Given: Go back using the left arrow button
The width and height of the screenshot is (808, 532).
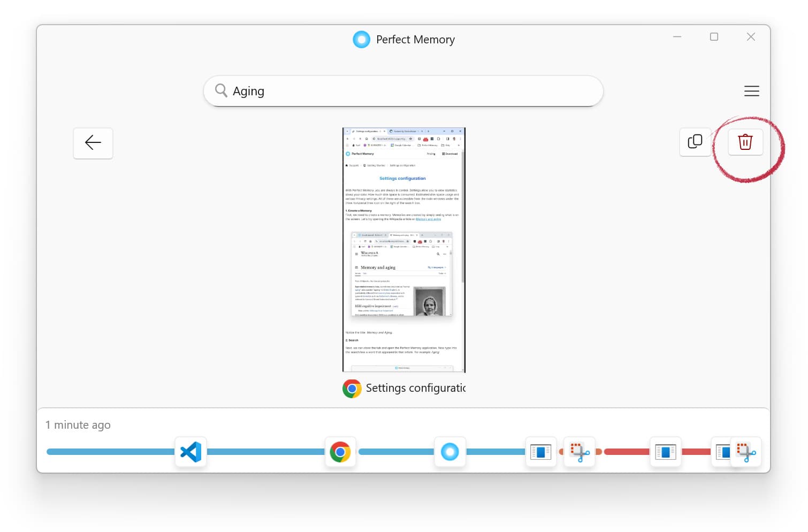Looking at the screenshot, I should 93,143.
